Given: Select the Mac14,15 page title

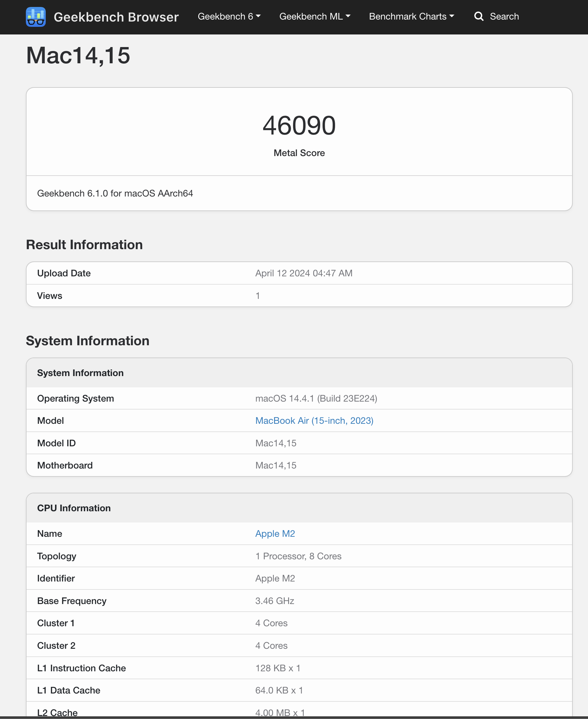Looking at the screenshot, I should (78, 55).
